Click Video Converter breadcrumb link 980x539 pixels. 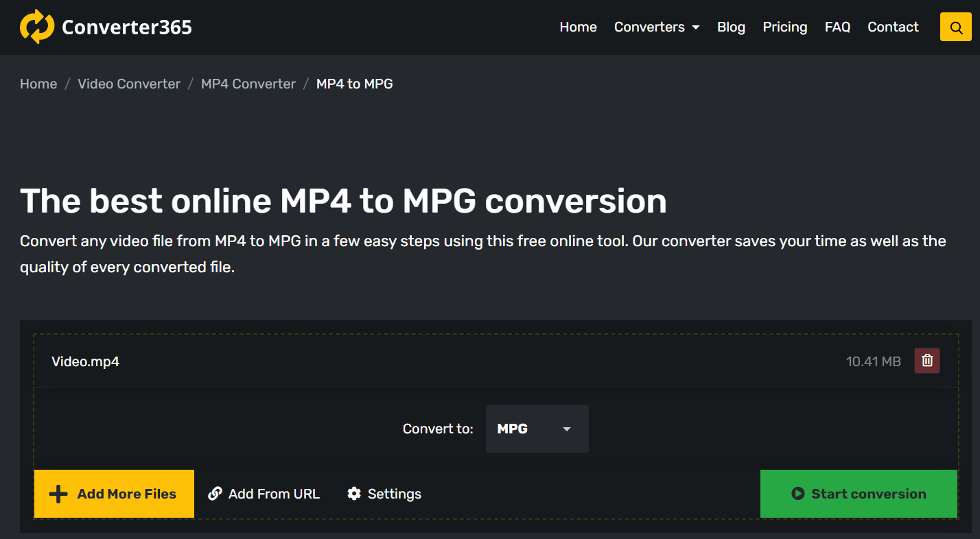pos(129,84)
